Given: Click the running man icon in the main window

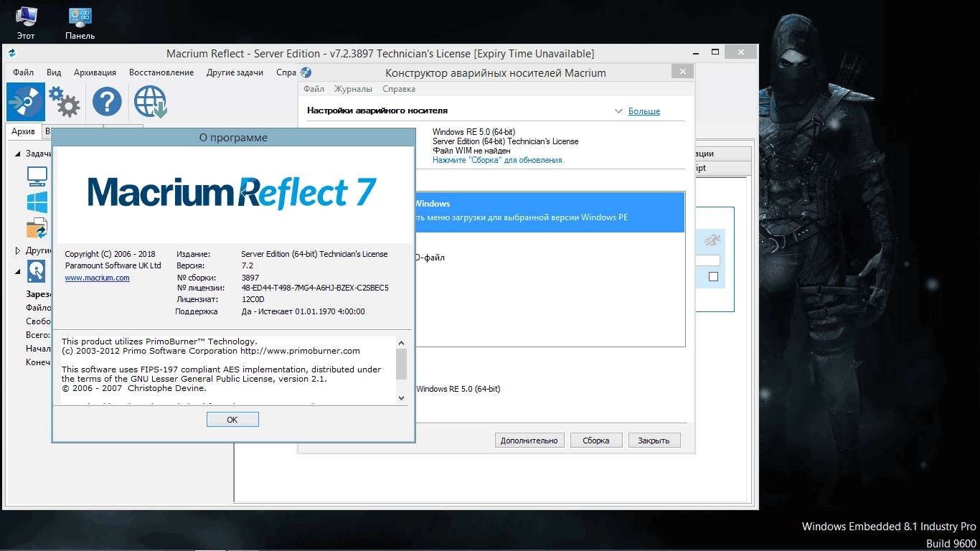Looking at the screenshot, I should (711, 240).
